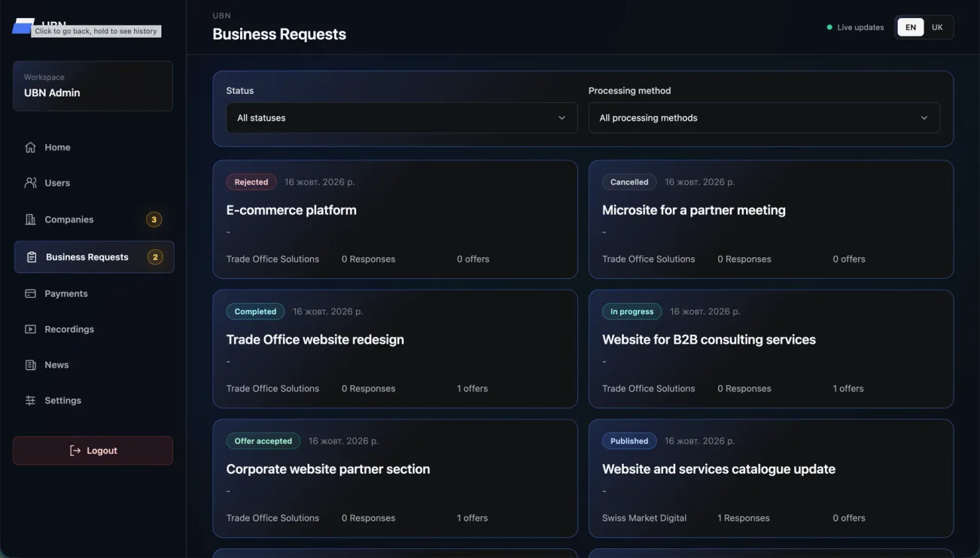The height and width of the screenshot is (558, 980).
Task: Click Swiss Market Digital company name
Action: click(x=644, y=518)
